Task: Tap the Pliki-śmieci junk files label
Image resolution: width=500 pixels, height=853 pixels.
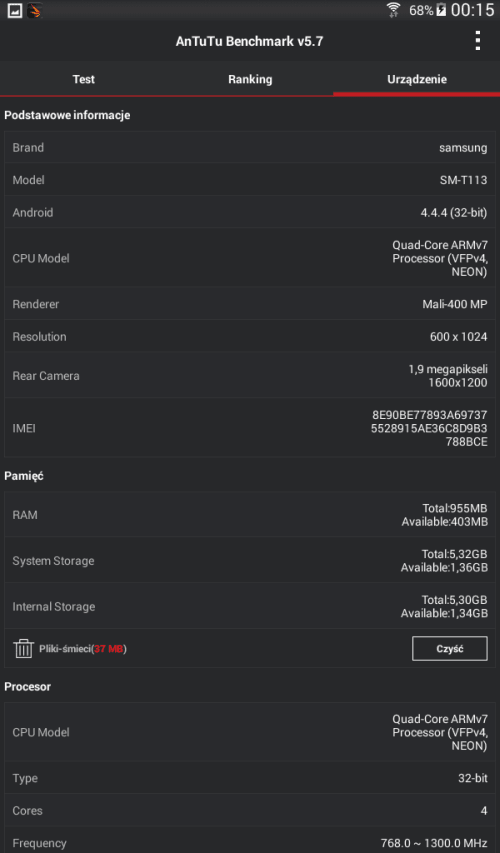Action: pos(83,648)
